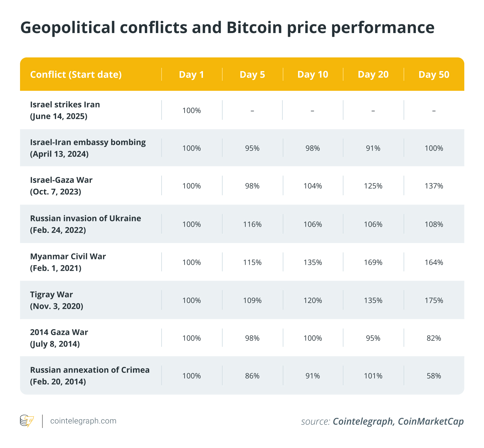This screenshot has height=448, width=484.
Task: Click the Day 20 column header
Action: tap(373, 74)
